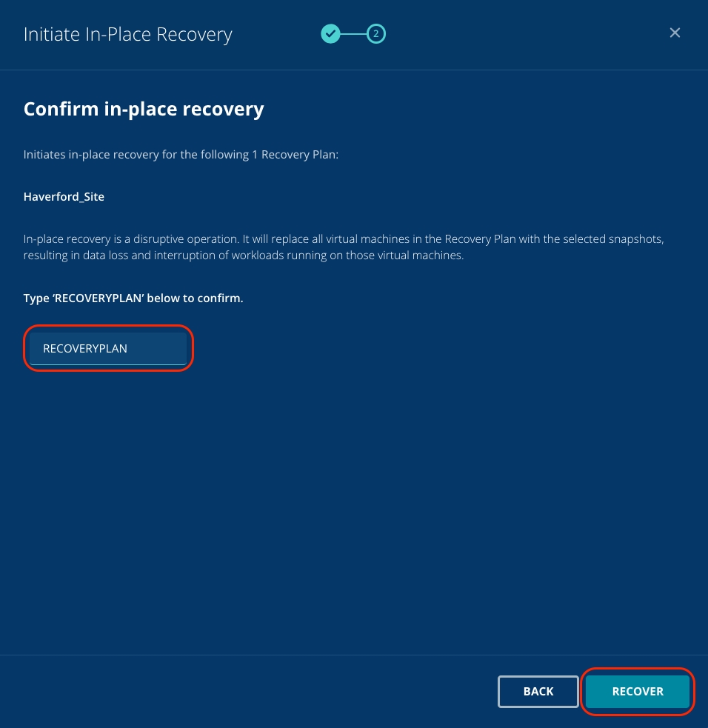The width and height of the screenshot is (708, 728).
Task: Click the horizontal divider above the footer buttons
Action: tap(354, 655)
